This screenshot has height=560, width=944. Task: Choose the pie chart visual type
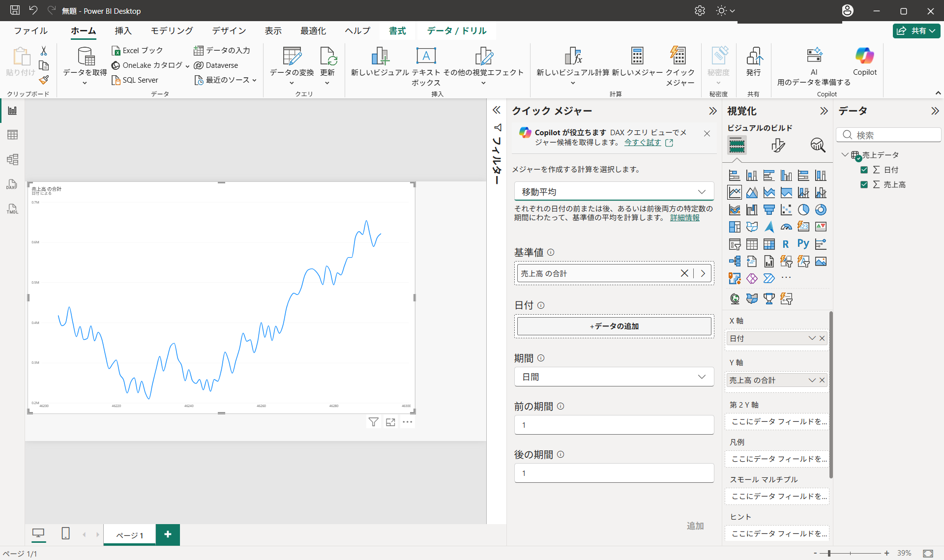tap(803, 210)
